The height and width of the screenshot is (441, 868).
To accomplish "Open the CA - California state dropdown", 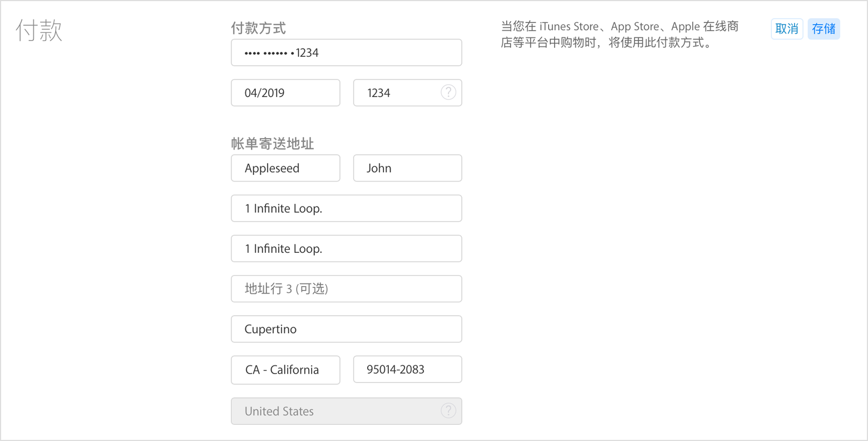I will point(285,370).
